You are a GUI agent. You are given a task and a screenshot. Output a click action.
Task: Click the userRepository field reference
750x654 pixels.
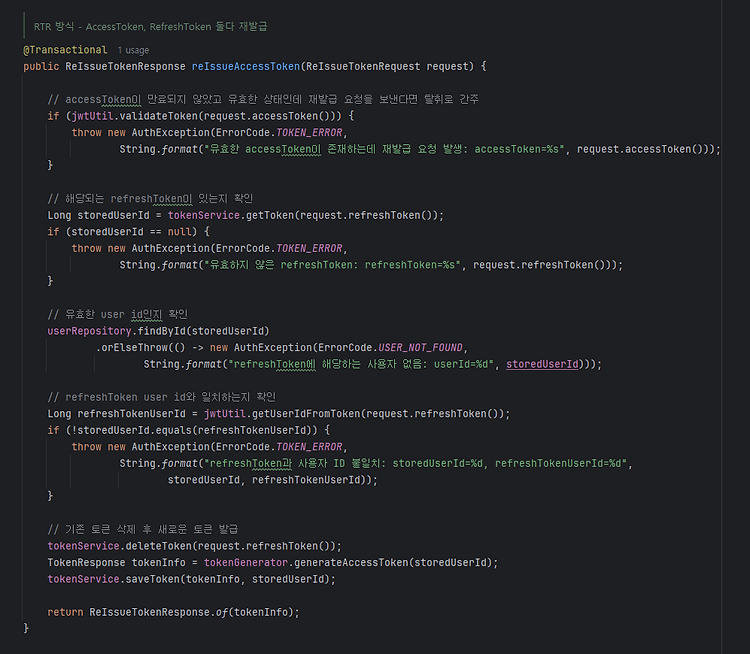click(x=89, y=331)
